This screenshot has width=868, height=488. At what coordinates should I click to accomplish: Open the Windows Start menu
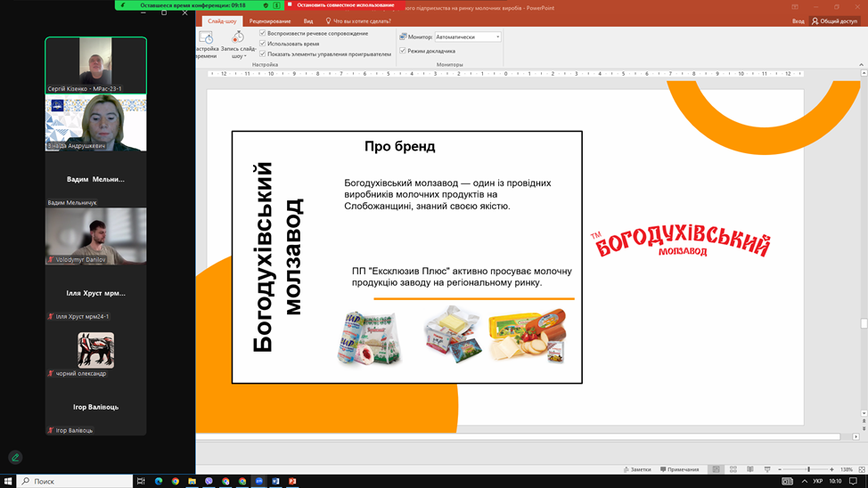(8, 481)
